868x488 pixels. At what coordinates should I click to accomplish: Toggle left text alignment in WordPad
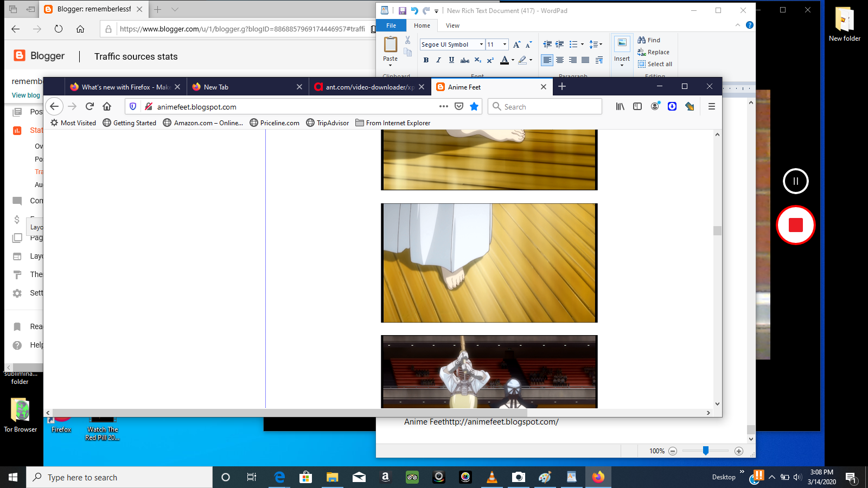547,60
